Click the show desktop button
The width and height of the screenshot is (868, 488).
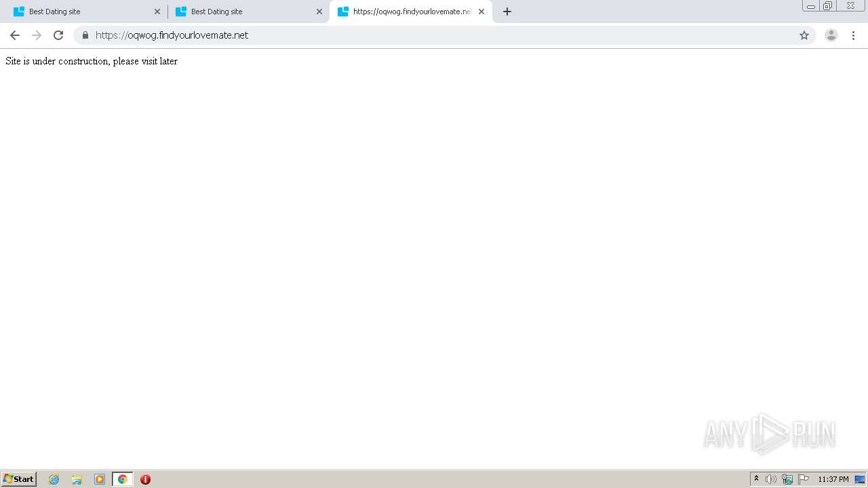861,479
